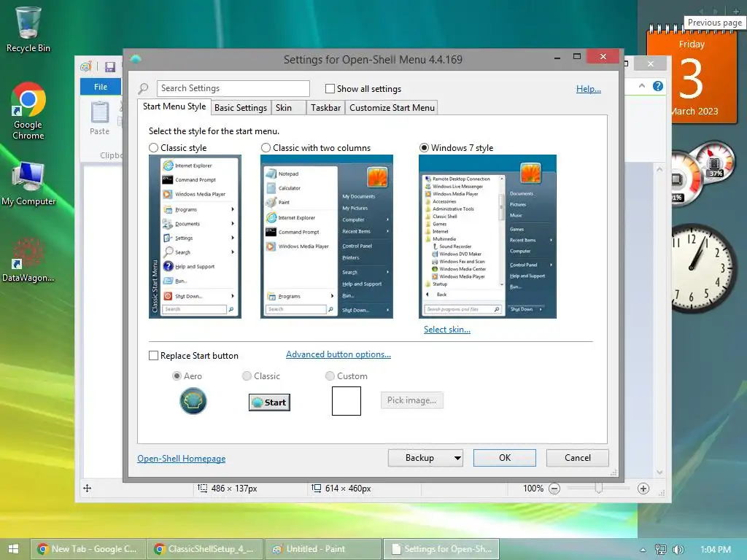Image resolution: width=747 pixels, height=560 pixels.
Task: Select the Windows 7 style radio button
Action: (x=424, y=147)
